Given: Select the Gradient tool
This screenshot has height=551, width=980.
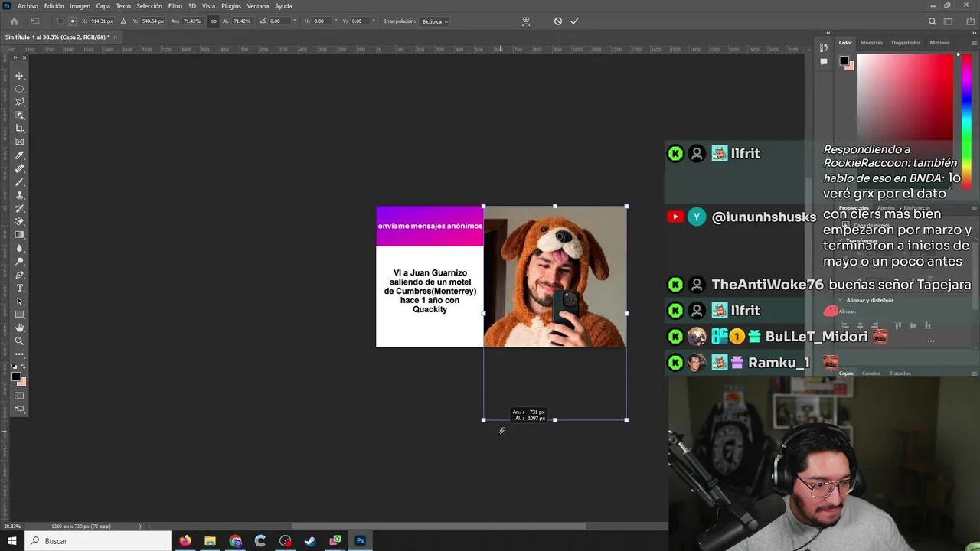Looking at the screenshot, I should [20, 235].
